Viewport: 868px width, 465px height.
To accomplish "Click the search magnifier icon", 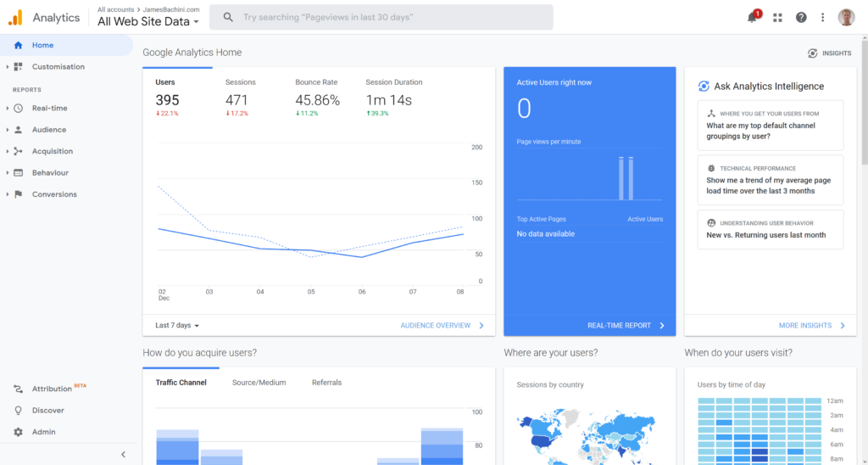I will click(x=228, y=17).
